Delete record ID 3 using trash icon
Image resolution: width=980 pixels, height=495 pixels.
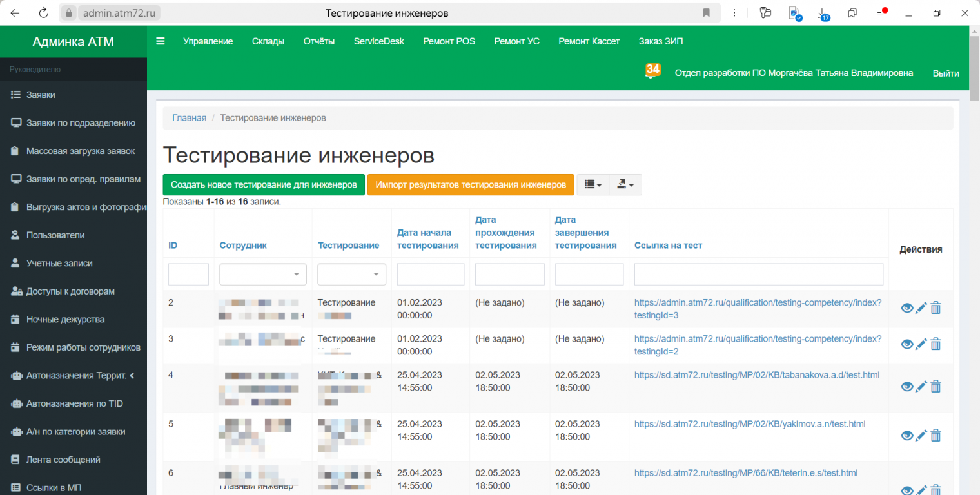click(x=936, y=344)
